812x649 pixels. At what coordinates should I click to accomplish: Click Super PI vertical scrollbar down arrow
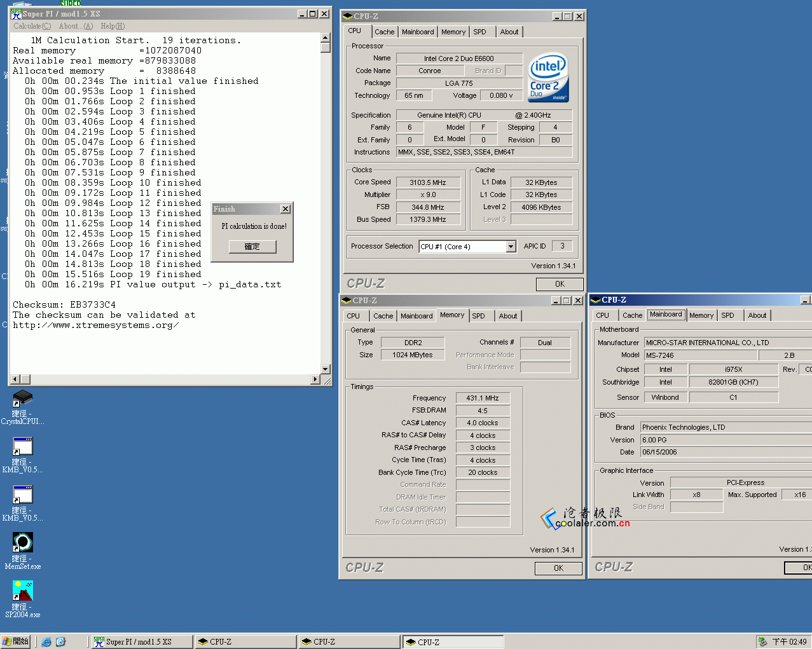pos(326,369)
